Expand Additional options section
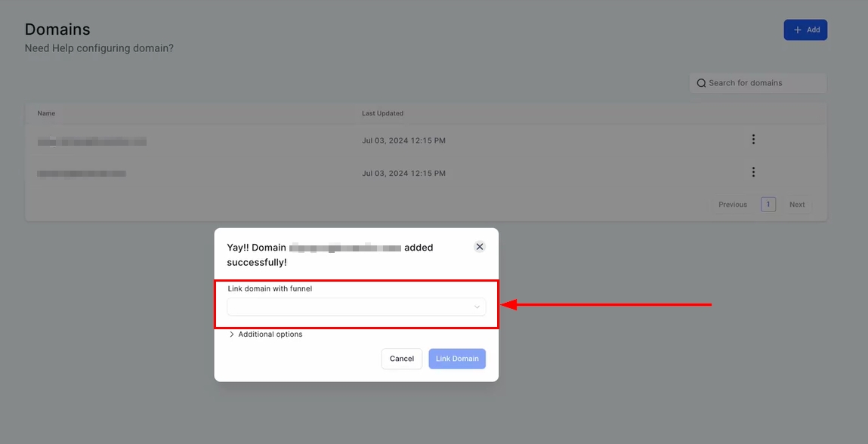The image size is (868, 444). click(265, 335)
